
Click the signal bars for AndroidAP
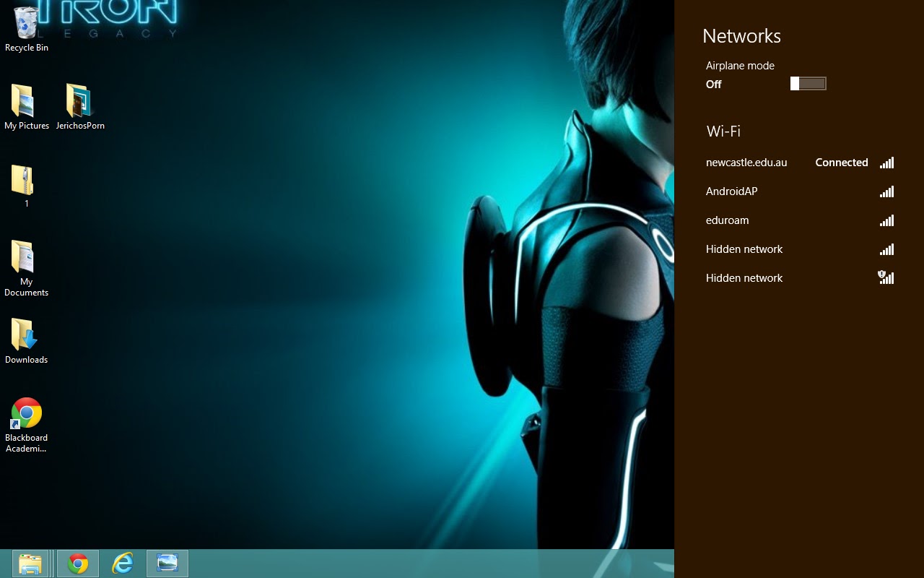tap(886, 191)
